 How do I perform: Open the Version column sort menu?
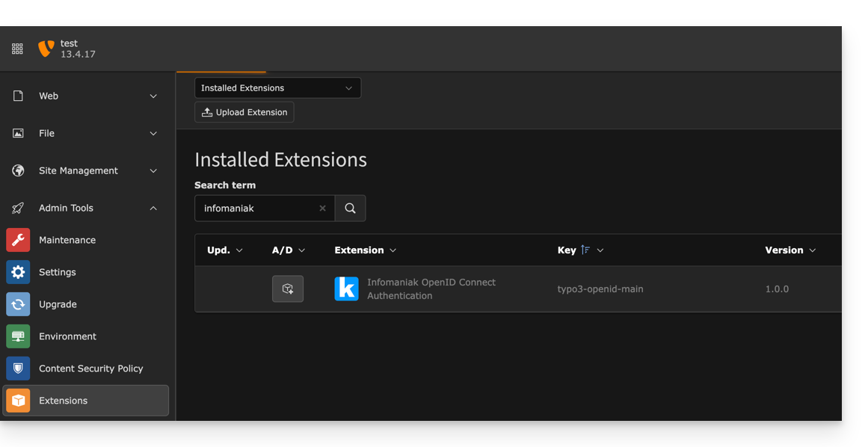[x=813, y=250]
